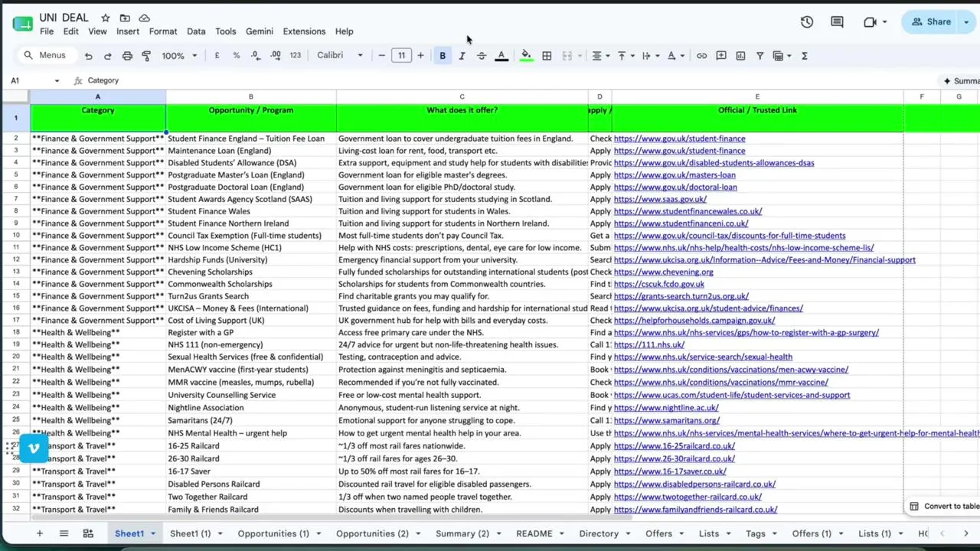Open the Share options arrow
980x551 pixels.
[966, 22]
